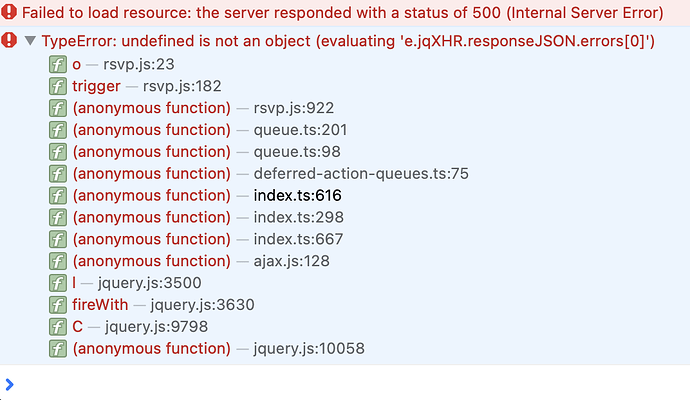Open source link queue.ts:201
Screen dimensions: 690x400
click(300, 130)
